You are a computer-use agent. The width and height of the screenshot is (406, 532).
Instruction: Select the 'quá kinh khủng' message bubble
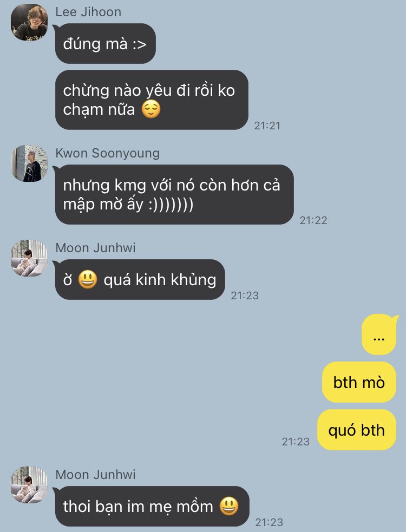coord(140,280)
